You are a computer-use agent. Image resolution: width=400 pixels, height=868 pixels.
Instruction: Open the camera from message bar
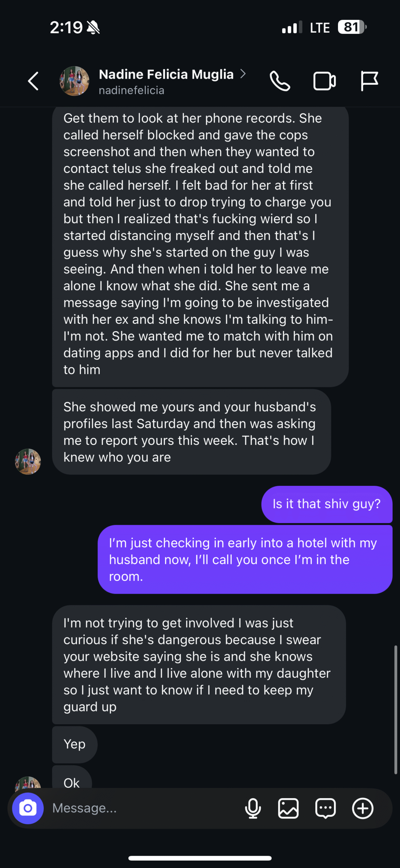28,808
